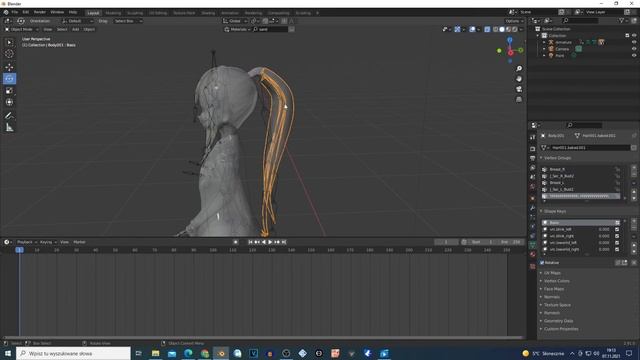This screenshot has width=640, height=360.
Task: Click the timeline Marker menu
Action: [x=79, y=242]
